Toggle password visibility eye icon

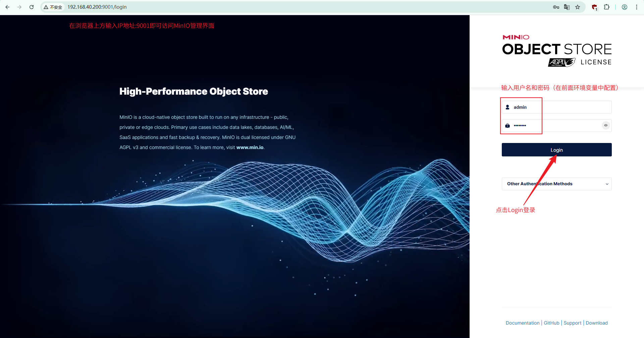606,126
